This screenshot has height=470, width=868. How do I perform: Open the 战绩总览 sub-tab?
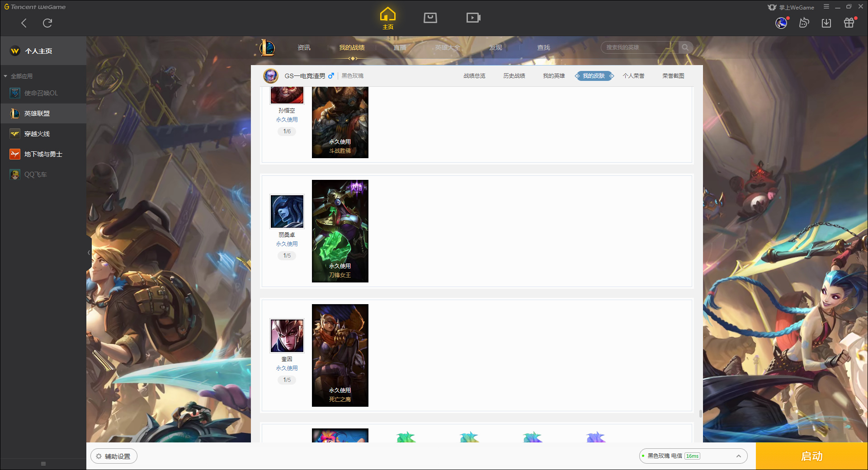coord(474,76)
